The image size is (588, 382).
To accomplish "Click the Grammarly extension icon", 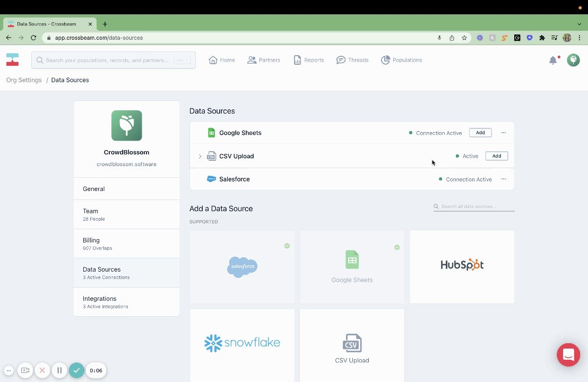I will tap(517, 38).
